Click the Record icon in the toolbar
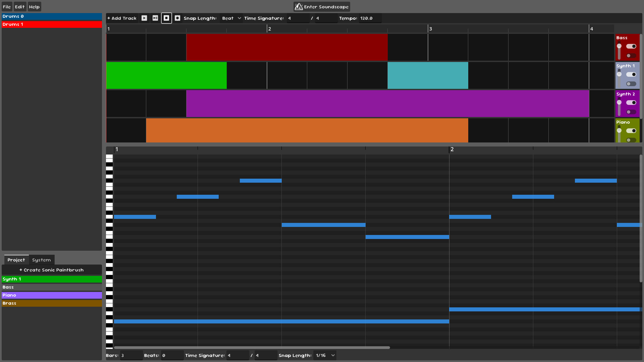The image size is (644, 362). 178,18
